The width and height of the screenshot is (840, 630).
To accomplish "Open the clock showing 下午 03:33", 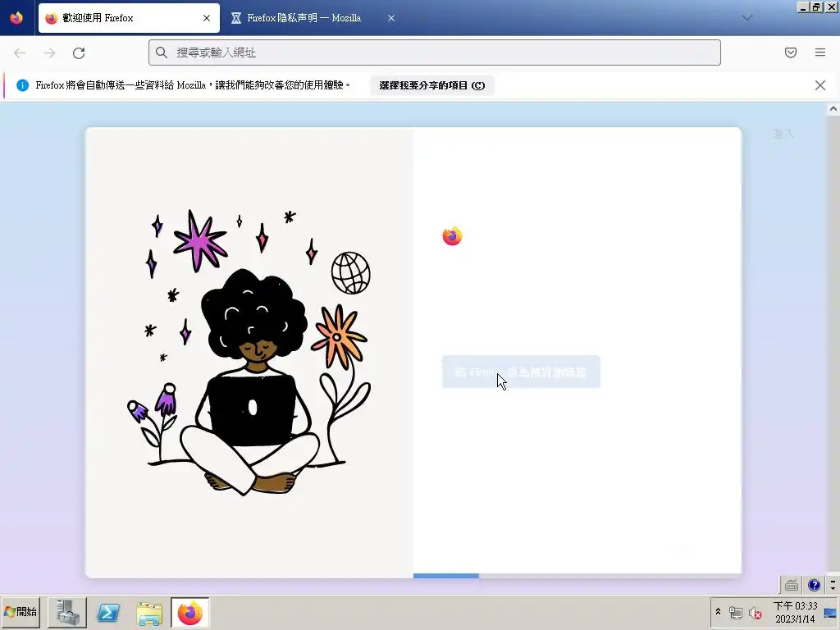I will click(795, 612).
